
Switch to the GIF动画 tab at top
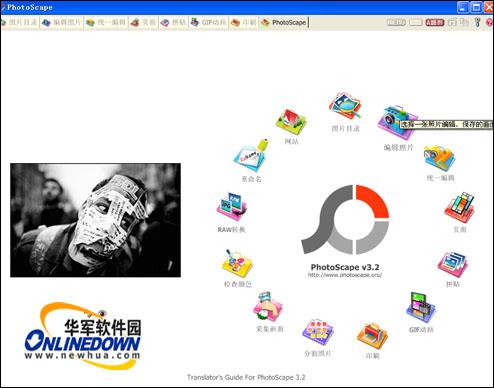209,23
